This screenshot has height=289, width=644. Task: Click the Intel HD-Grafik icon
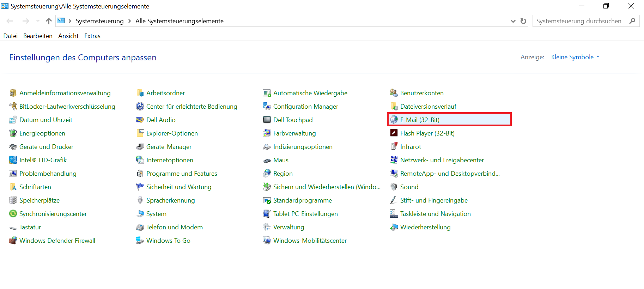13,160
